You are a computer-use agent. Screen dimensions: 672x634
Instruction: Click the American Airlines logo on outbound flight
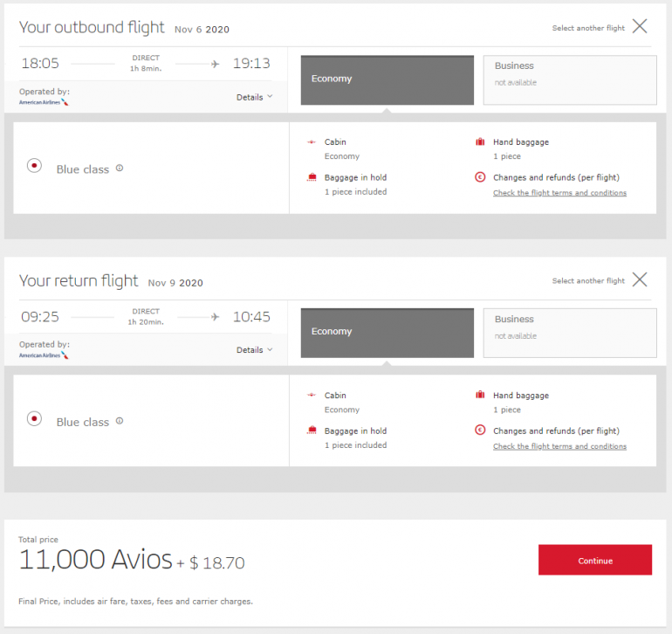[44, 102]
